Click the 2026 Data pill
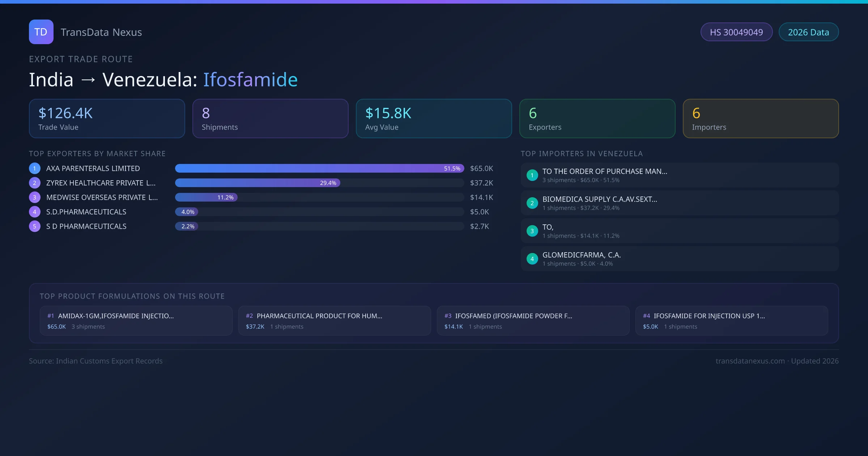This screenshot has width=868, height=456. tap(808, 32)
